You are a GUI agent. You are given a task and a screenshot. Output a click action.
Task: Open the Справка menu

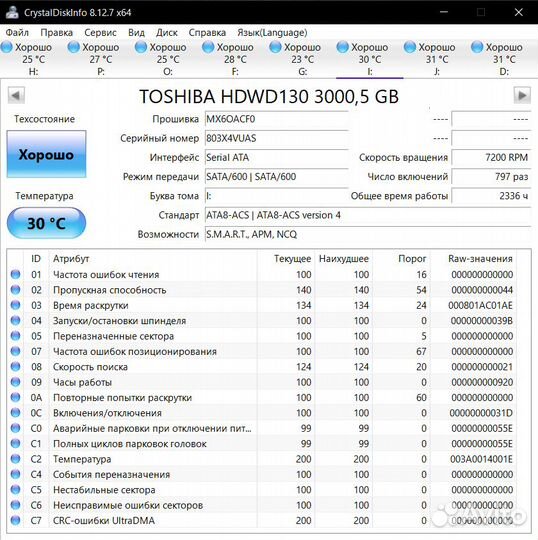[x=207, y=33]
